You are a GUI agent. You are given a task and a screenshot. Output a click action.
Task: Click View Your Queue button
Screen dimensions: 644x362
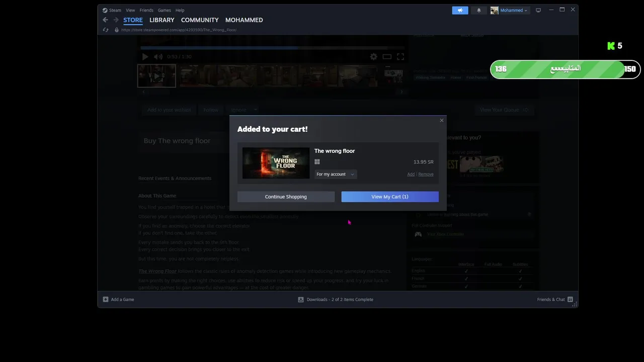coord(504,110)
